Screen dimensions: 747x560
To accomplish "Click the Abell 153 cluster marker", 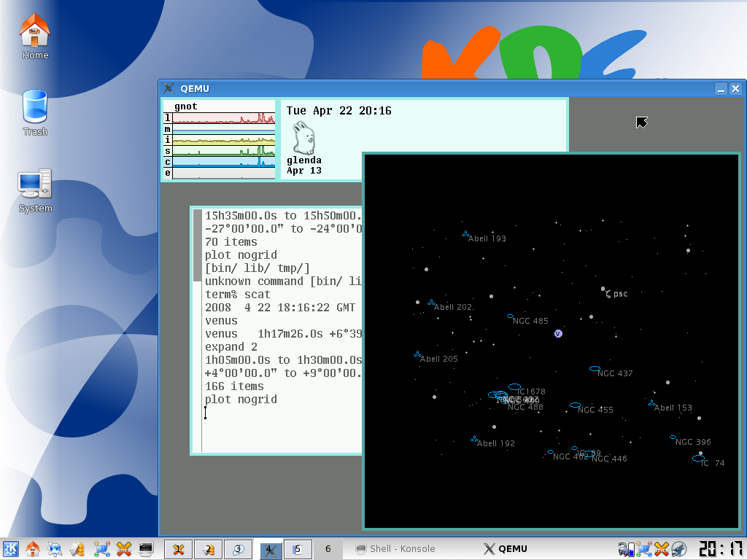I will point(651,403).
